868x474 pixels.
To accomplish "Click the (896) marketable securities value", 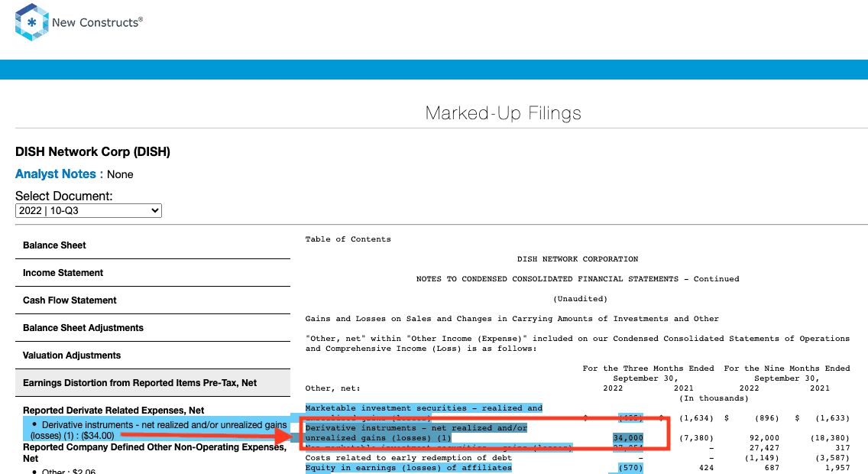I will pos(766,418).
